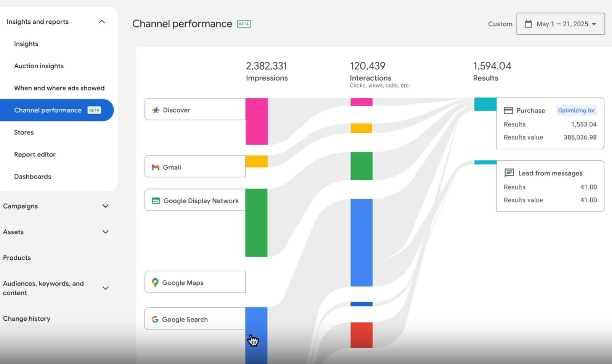The height and width of the screenshot is (364, 612).
Task: Click the chat icon on Lead from messages card
Action: [509, 173]
